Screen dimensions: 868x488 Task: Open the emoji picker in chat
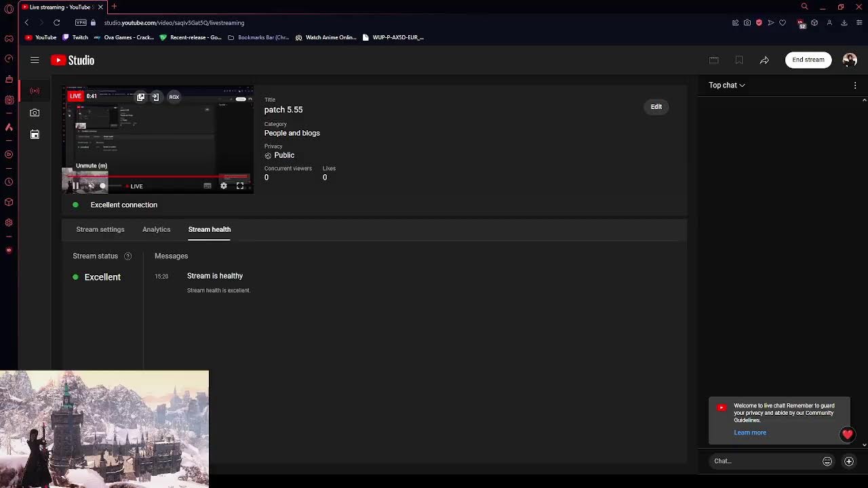tap(827, 462)
